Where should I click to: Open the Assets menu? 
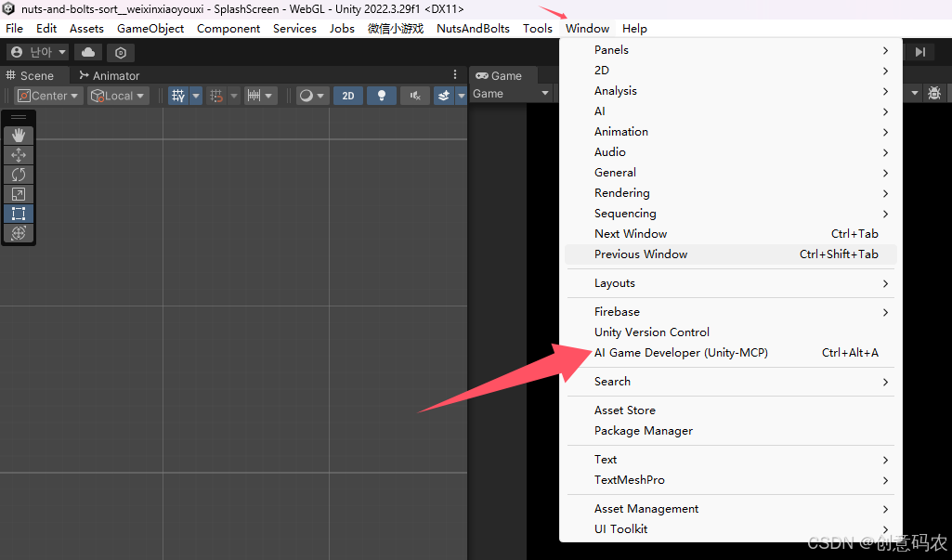coord(86,29)
